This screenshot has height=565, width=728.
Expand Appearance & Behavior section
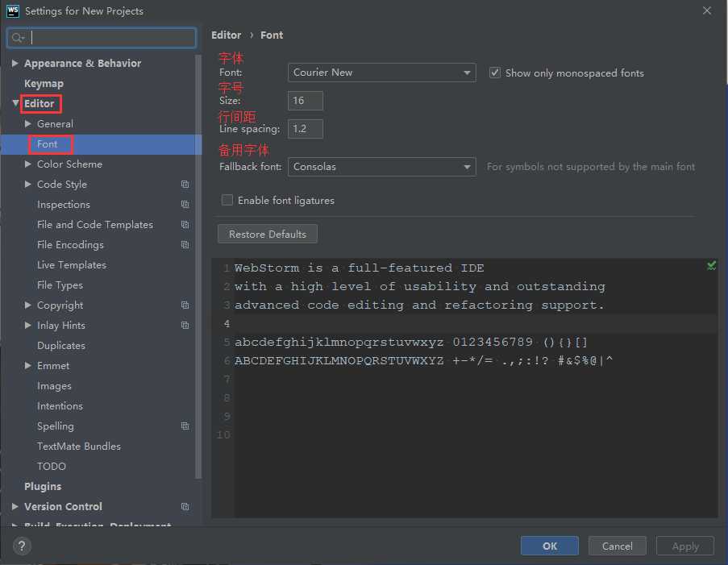(15, 63)
